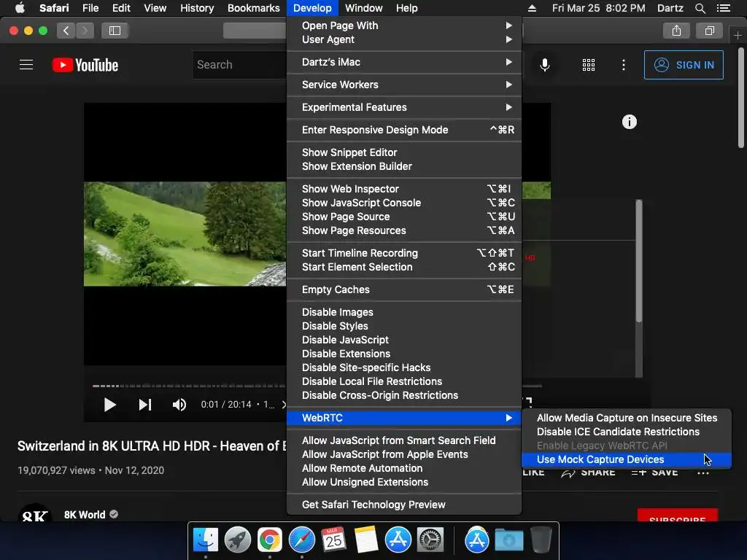This screenshot has height=560, width=747.
Task: Expand the WebRTC submenu
Action: point(404,418)
